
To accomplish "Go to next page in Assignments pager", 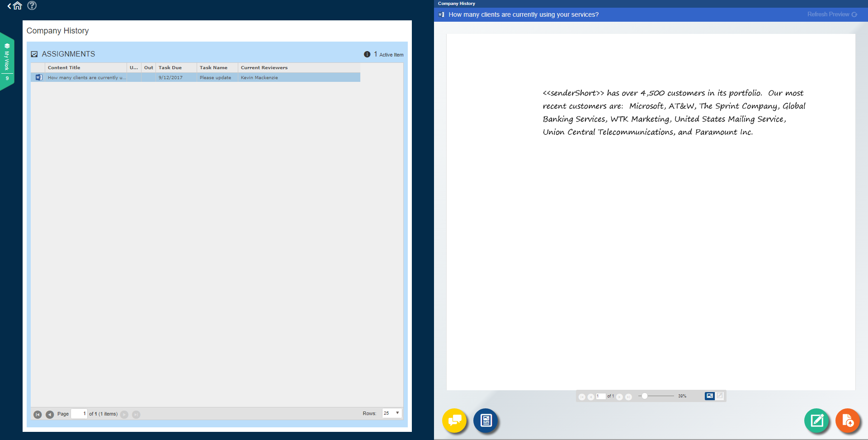I will pos(124,414).
